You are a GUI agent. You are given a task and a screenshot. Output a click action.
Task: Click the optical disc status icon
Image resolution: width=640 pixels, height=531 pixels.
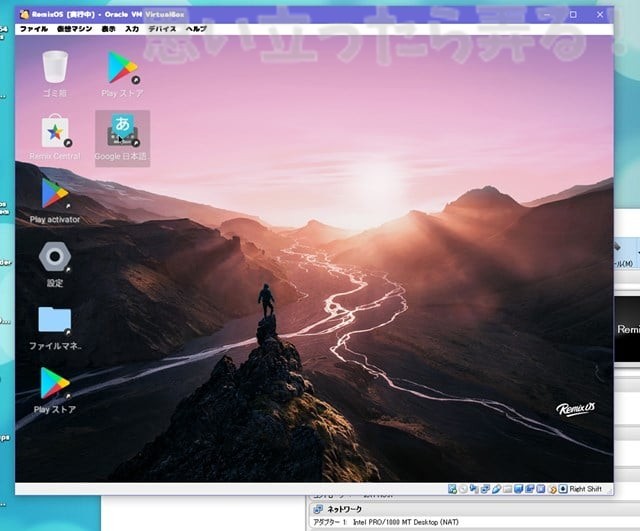[463, 489]
